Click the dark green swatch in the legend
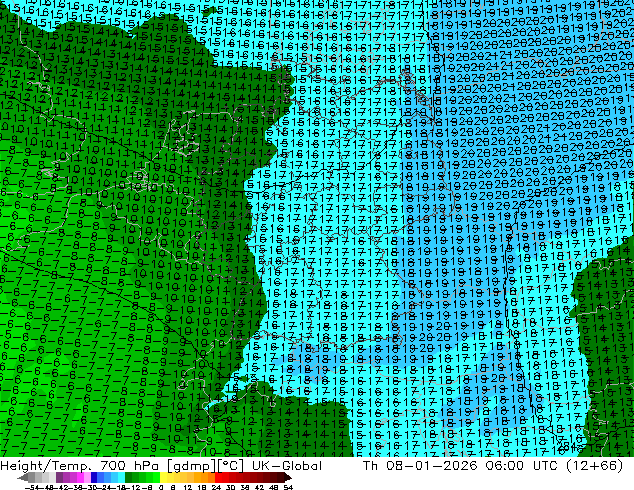 pos(128,478)
